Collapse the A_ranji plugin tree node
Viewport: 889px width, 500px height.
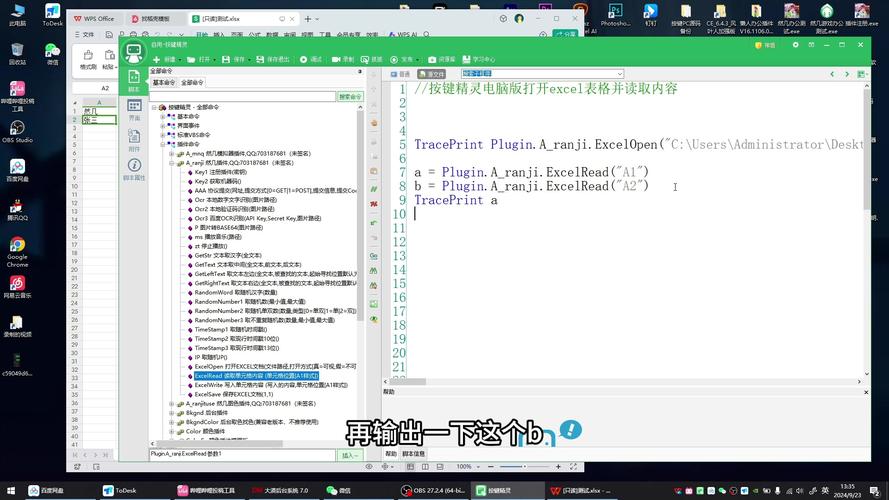click(171, 161)
